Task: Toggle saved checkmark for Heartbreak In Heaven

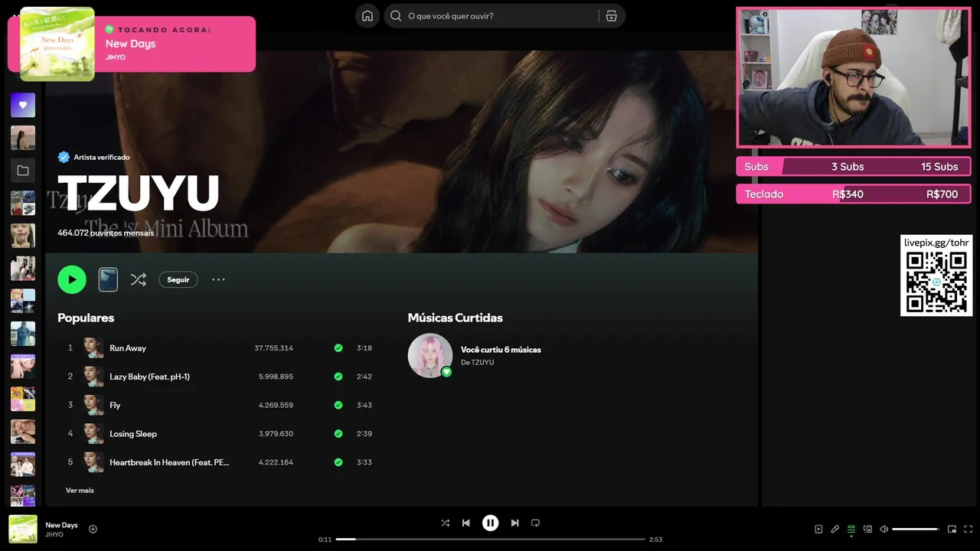Action: click(x=338, y=462)
